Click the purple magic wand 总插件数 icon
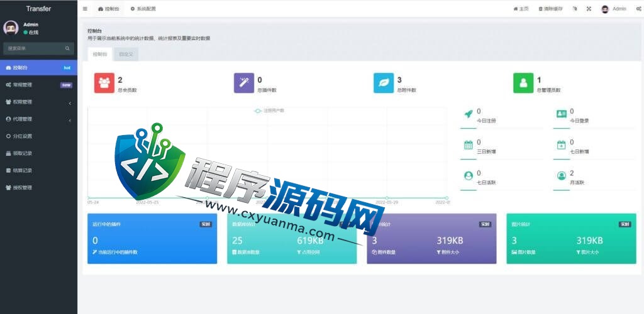This screenshot has height=314, width=644. [x=244, y=83]
